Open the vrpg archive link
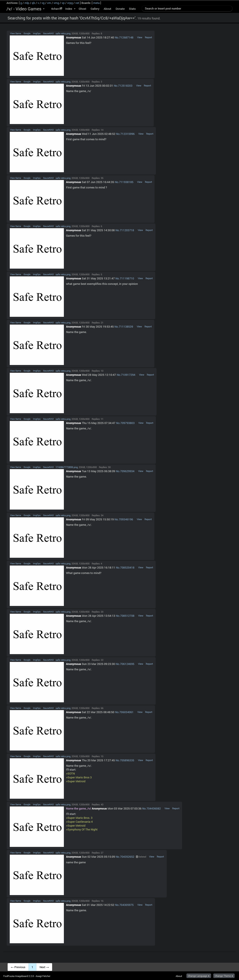The height and width of the screenshot is (980, 239). (x=69, y=3)
